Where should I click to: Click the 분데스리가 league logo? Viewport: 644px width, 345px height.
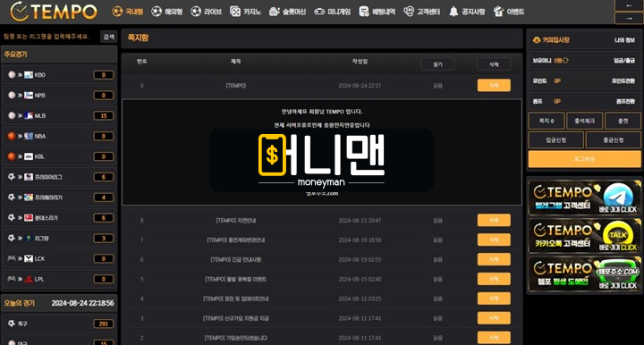(29, 218)
